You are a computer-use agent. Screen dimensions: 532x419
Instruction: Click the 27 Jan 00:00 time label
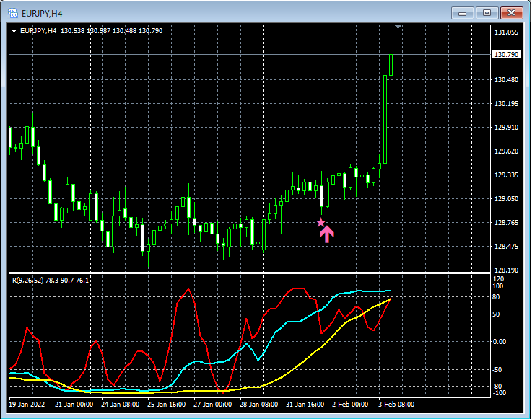point(212,404)
